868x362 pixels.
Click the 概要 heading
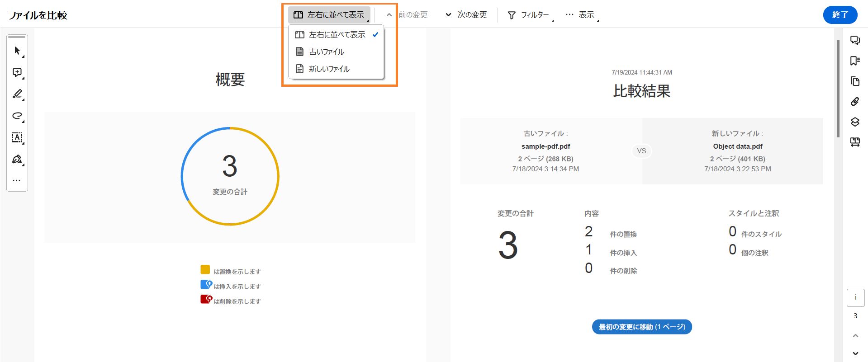(x=230, y=80)
